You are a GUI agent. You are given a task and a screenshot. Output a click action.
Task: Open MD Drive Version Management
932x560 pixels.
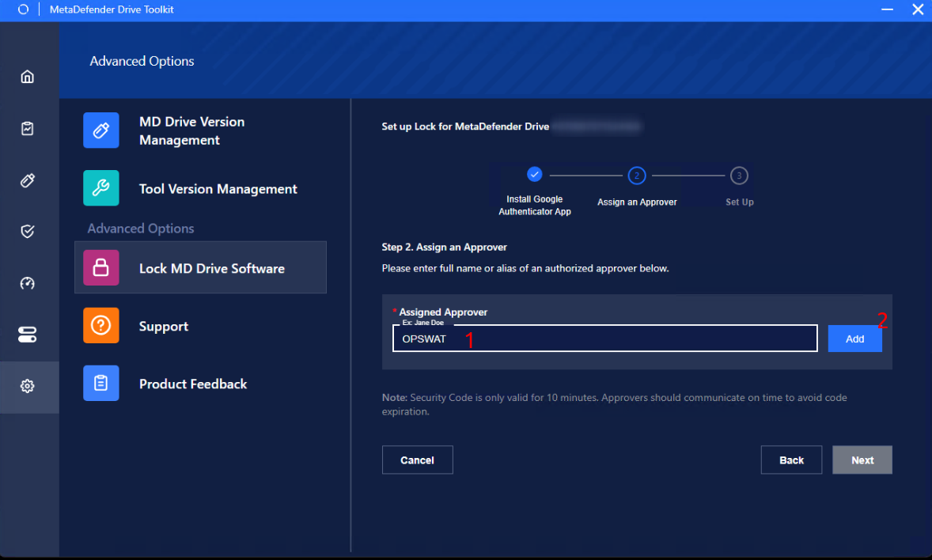[200, 131]
